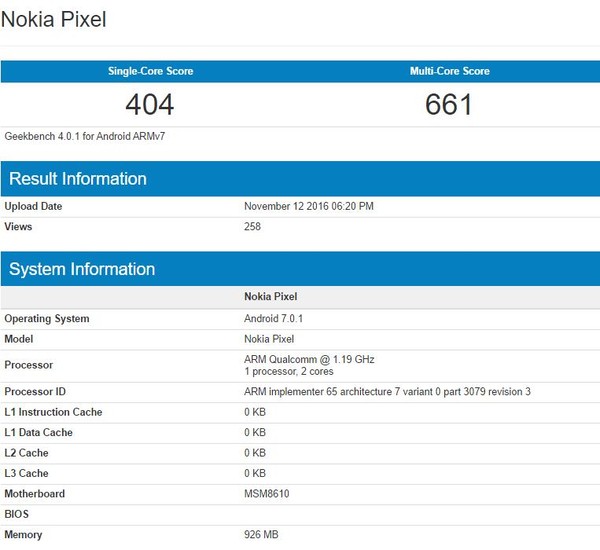The image size is (600, 550).
Task: Select the multi-core score value 661
Action: [449, 104]
